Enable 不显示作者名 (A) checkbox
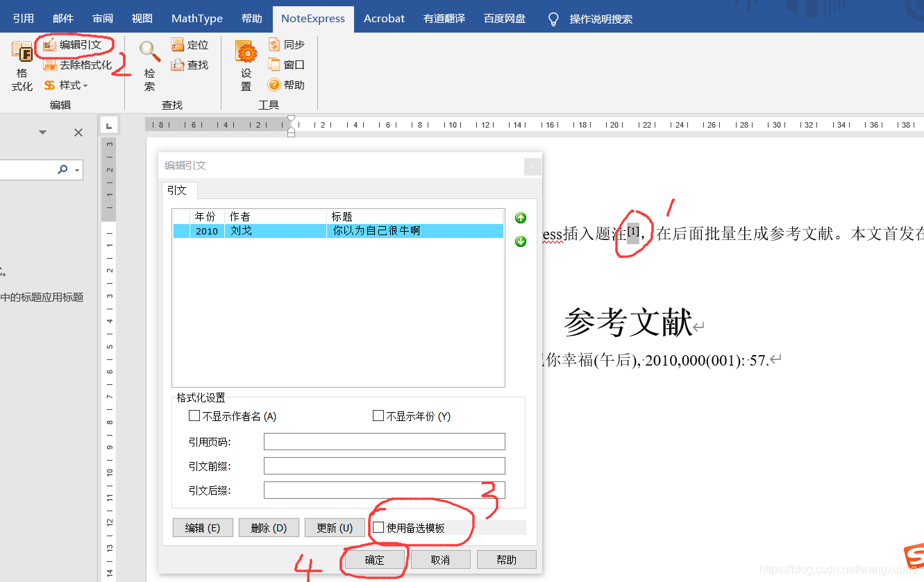 pyautogui.click(x=194, y=416)
